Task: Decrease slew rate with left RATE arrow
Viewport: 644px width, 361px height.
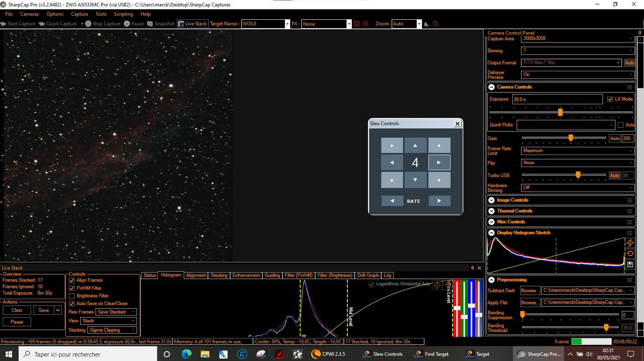Action: 392,201
